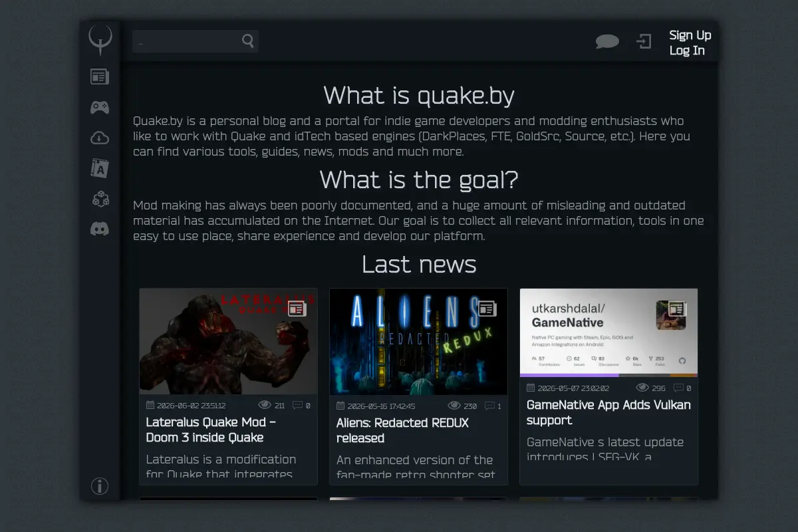This screenshot has width=798, height=532.
Task: Click the Sign Up link
Action: coord(690,35)
